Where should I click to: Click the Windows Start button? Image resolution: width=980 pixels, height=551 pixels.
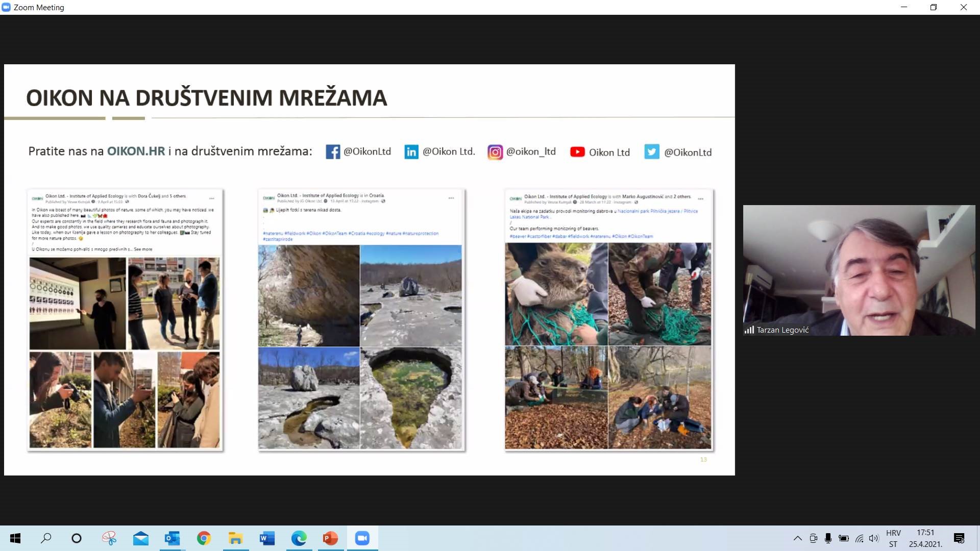(x=15, y=538)
